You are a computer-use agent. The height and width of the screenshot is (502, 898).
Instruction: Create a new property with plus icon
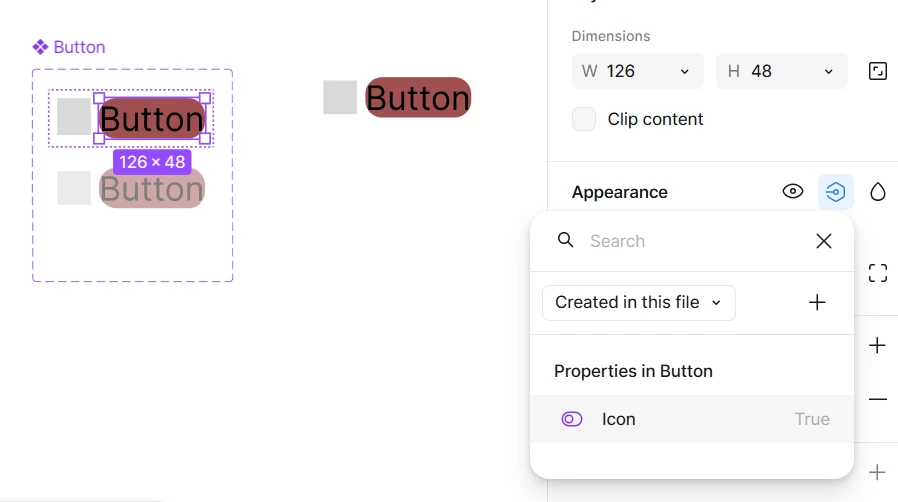[817, 302]
